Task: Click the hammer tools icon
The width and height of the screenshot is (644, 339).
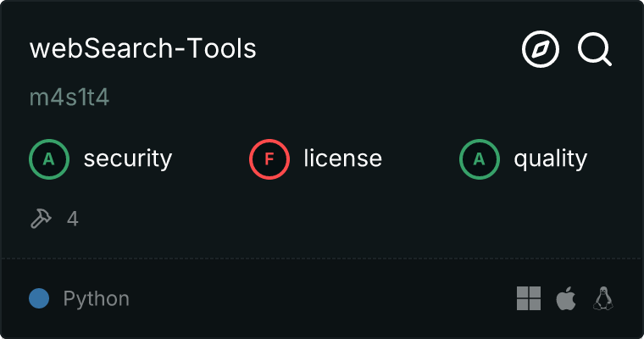Action: pyautogui.click(x=40, y=220)
